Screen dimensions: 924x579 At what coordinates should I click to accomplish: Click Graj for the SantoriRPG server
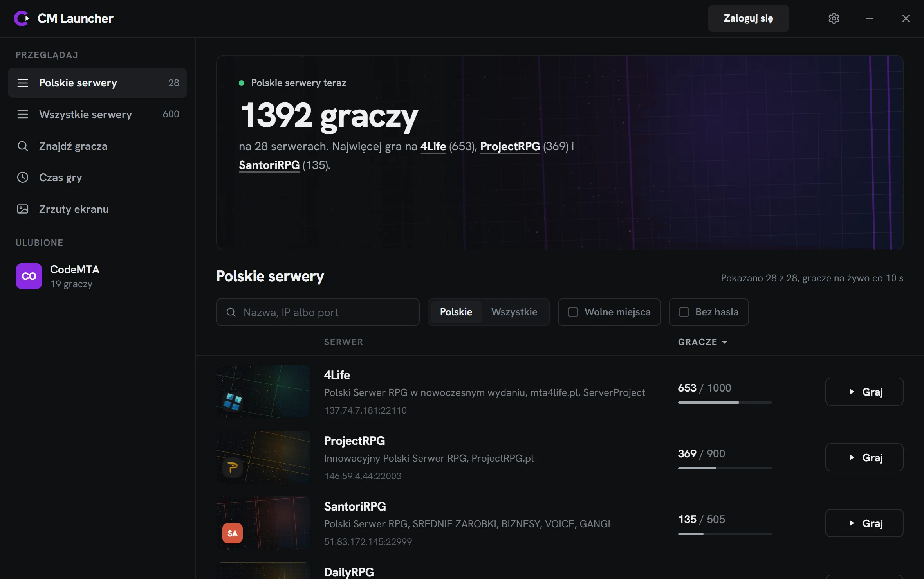[864, 523]
